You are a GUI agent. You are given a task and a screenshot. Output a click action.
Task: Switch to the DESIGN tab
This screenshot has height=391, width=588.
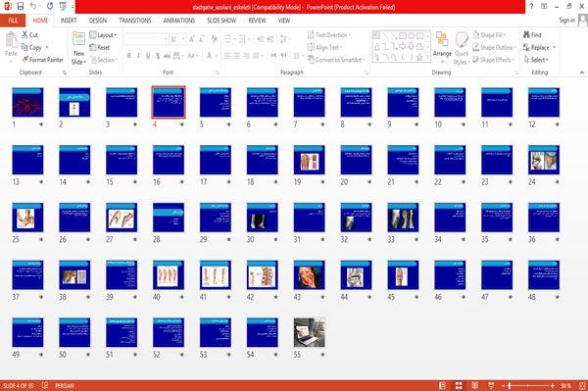tap(98, 21)
